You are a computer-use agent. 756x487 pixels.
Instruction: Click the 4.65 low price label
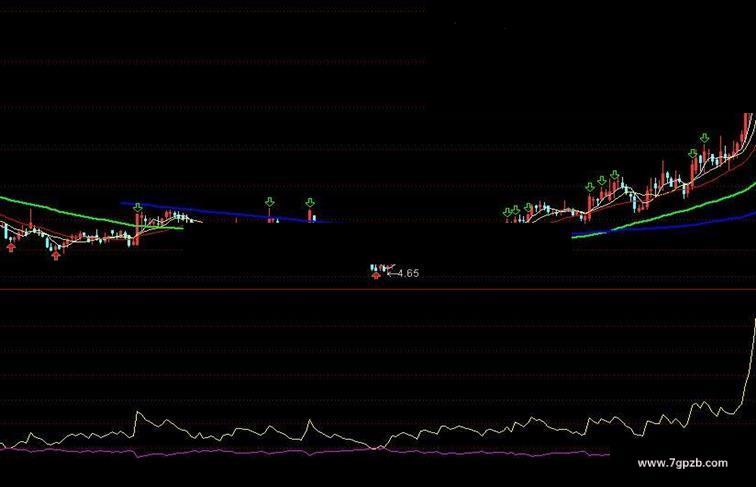(x=408, y=273)
